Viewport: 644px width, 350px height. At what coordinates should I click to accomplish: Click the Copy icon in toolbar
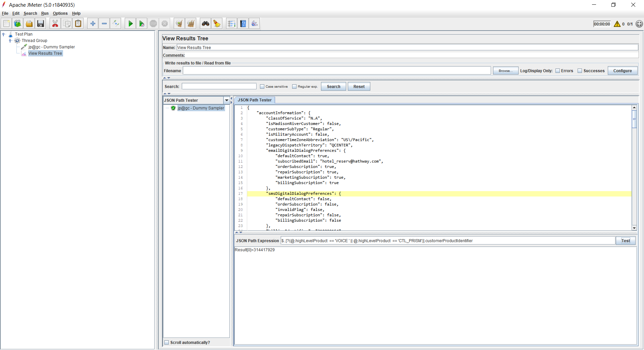[67, 24]
